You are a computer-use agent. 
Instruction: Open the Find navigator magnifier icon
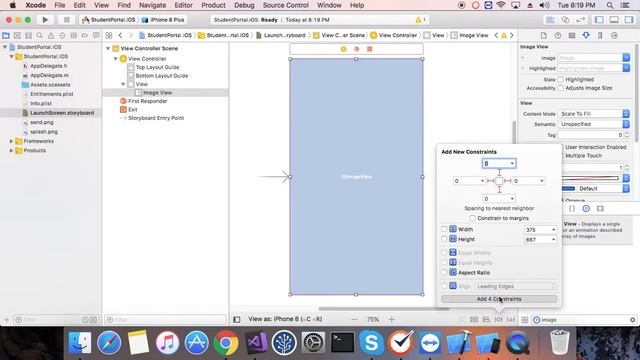pyautogui.click(x=40, y=36)
